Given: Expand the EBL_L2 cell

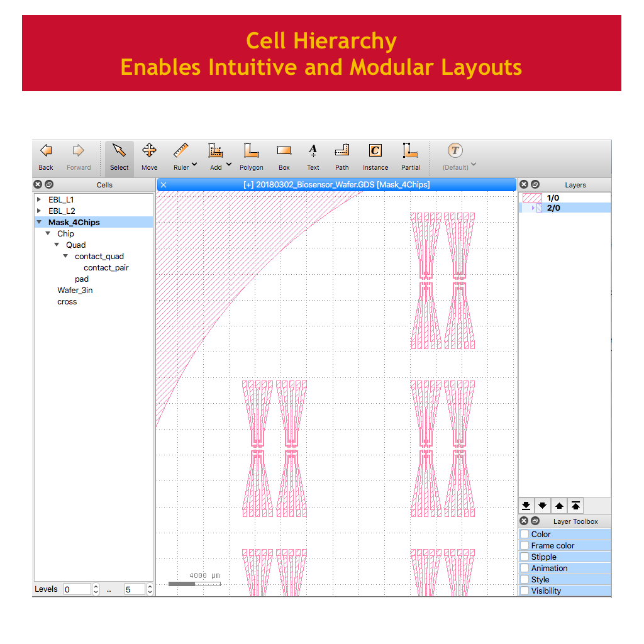Looking at the screenshot, I should 39,211.
